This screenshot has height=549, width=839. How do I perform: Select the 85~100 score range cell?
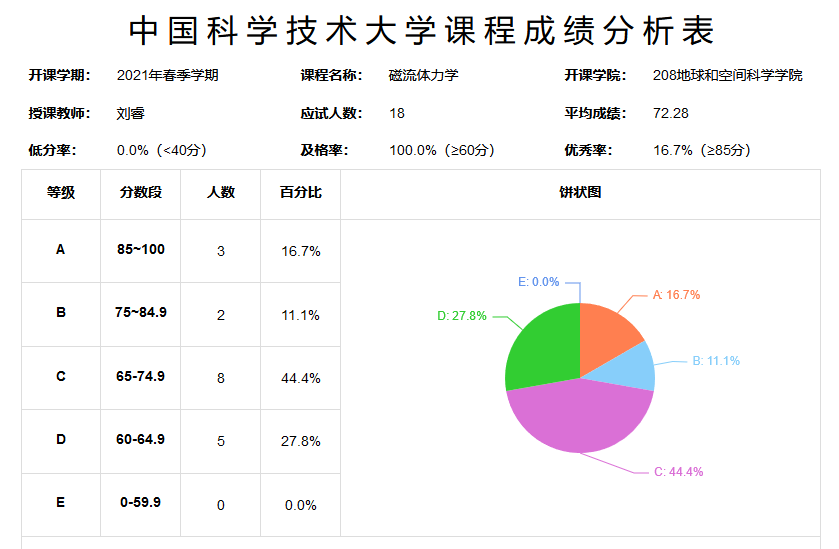point(140,250)
